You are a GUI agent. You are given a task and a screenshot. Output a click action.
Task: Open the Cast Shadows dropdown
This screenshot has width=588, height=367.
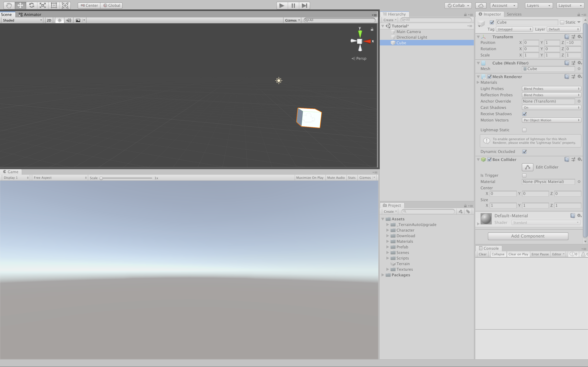pos(551,107)
